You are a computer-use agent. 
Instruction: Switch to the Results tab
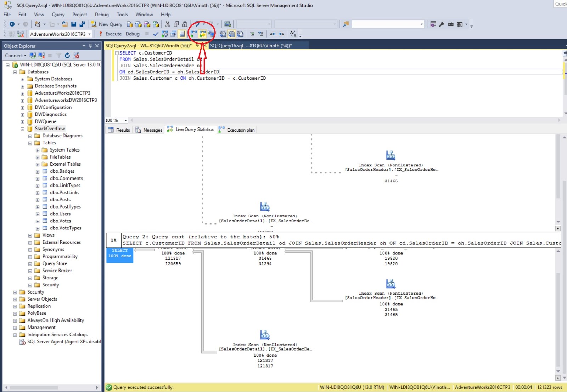[x=119, y=130]
